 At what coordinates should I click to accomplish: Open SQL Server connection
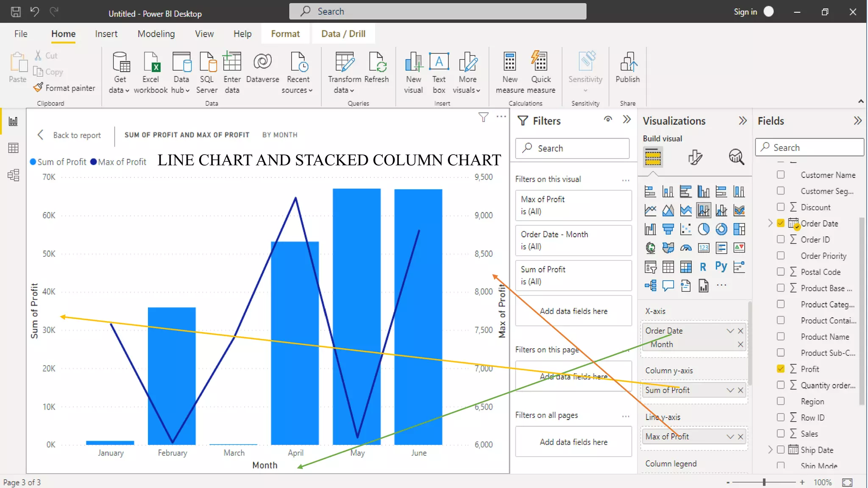coord(207,72)
